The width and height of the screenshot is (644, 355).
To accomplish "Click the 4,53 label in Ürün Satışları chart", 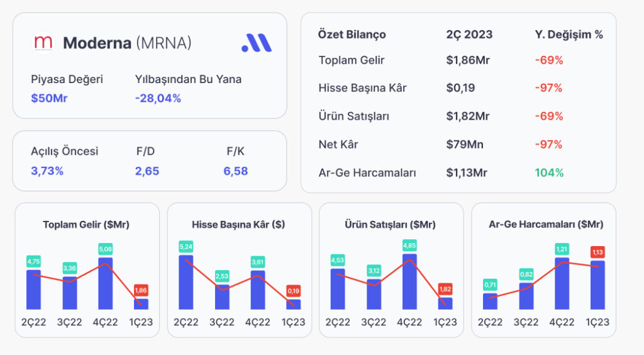I will click(338, 260).
